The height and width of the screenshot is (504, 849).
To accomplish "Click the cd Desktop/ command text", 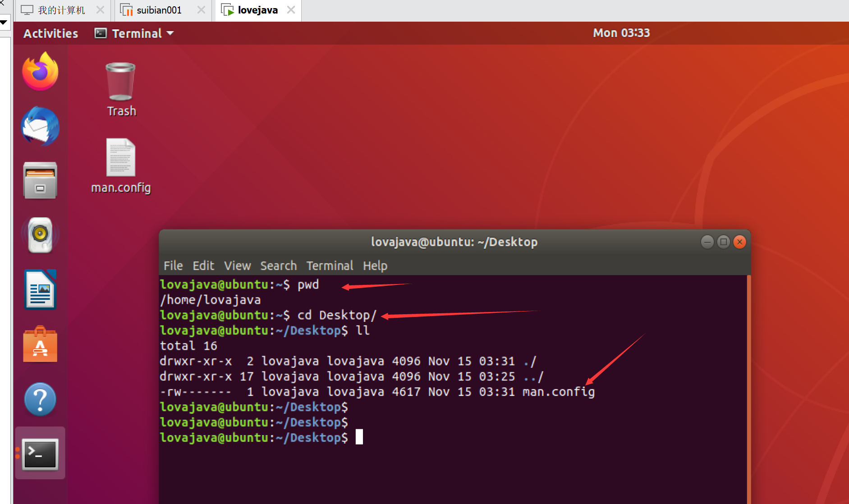I will [337, 315].
